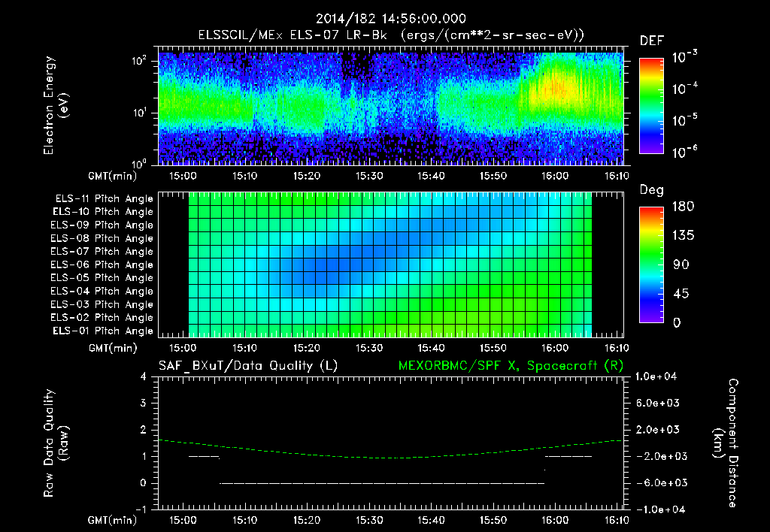
Task: Click 16:00 tick under the energy spectrogram
Action: coord(555,176)
